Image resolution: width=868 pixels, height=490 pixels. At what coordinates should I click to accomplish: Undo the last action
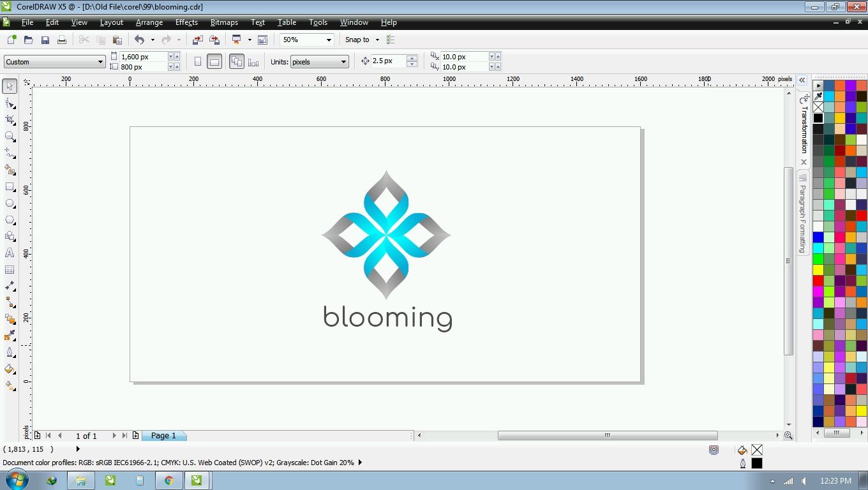click(x=139, y=40)
